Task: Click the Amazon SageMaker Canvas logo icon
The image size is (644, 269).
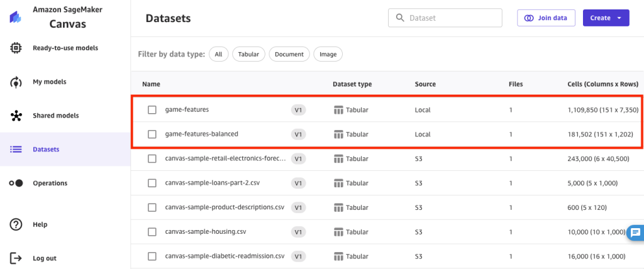Action: click(16, 18)
